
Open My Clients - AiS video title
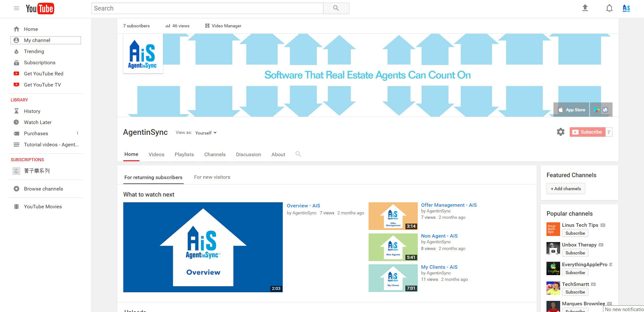[439, 267]
